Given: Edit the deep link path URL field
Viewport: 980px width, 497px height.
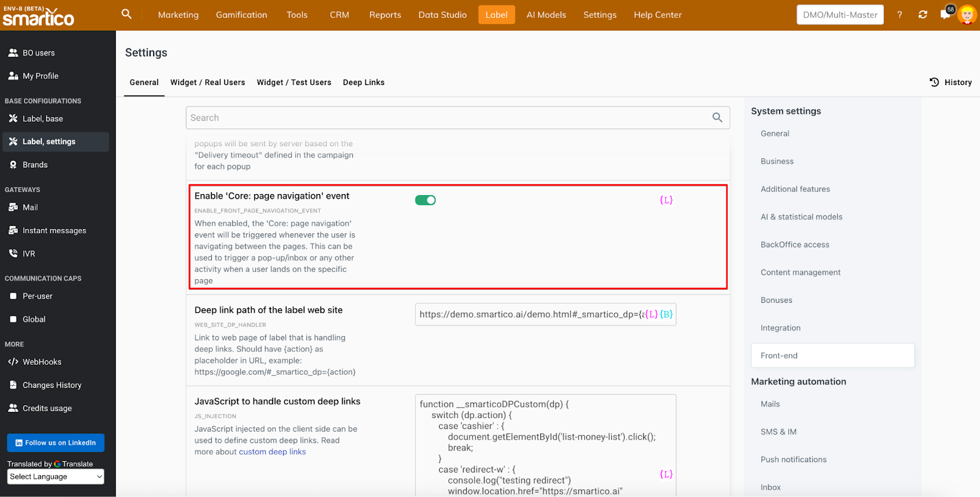Looking at the screenshot, I should (527, 315).
